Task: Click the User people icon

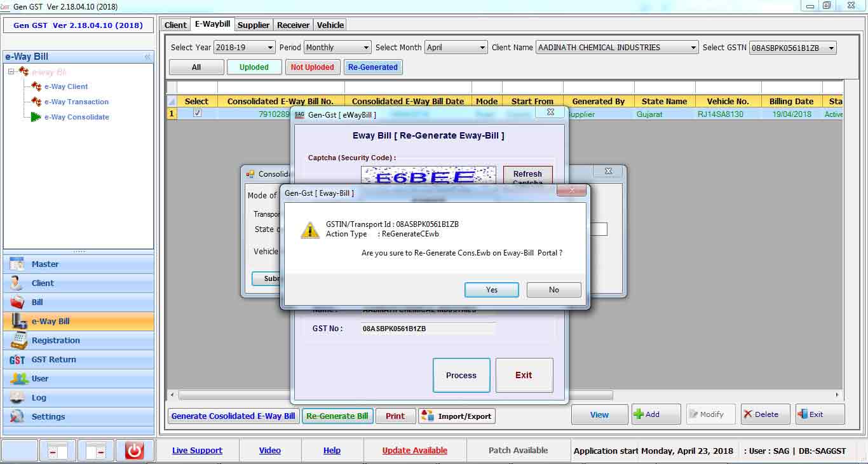Action: click(x=19, y=379)
